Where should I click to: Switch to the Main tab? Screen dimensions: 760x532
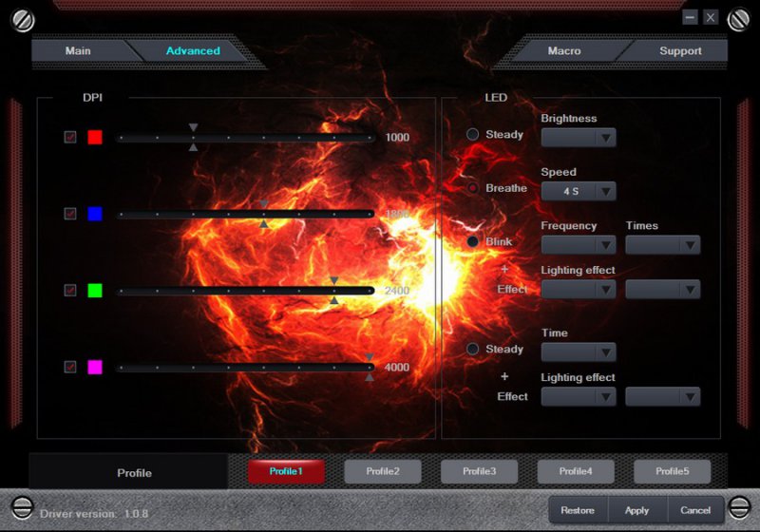click(78, 51)
